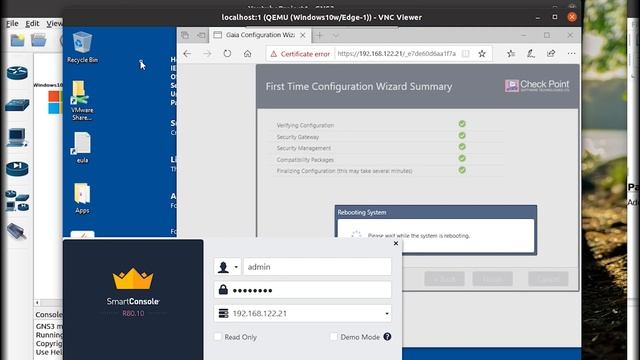Enable Read Only checkbox in SmartConsole

click(x=218, y=337)
